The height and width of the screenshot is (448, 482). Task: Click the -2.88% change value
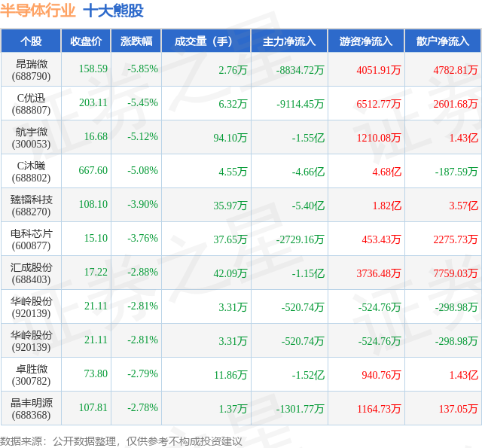coord(142,272)
